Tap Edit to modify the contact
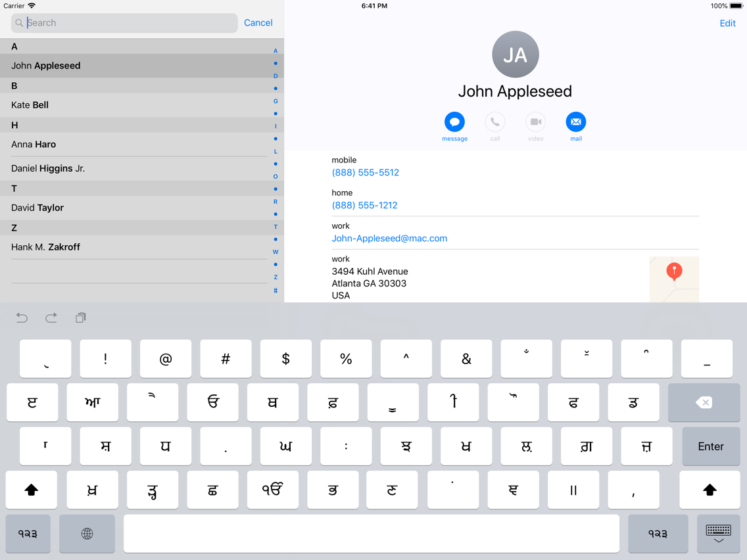The image size is (747, 560). (x=727, y=23)
